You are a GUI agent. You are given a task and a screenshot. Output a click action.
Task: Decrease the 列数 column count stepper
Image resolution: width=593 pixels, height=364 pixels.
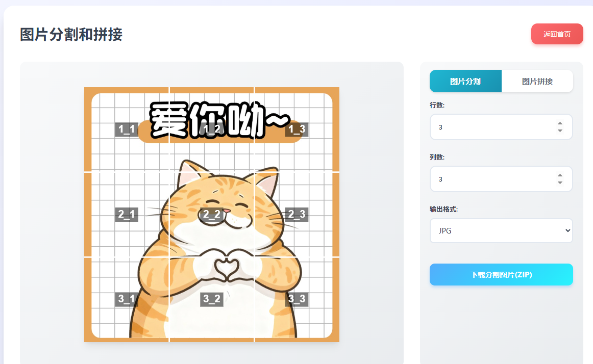[560, 183]
